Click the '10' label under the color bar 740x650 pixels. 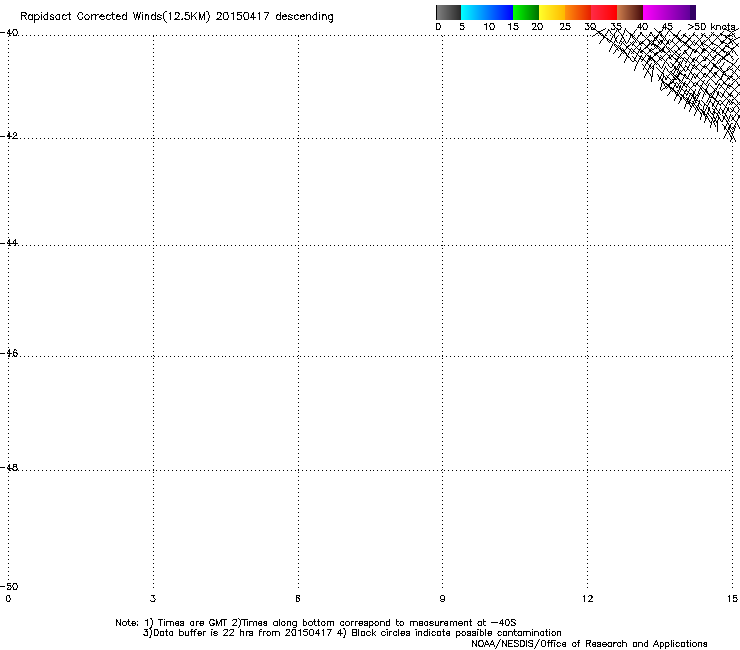coord(489,27)
